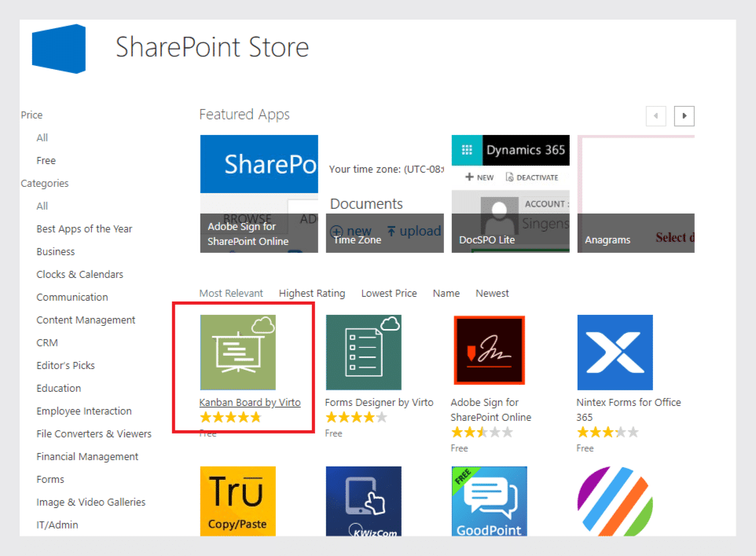Click the Free label under Adobe Sign
The width and height of the screenshot is (756, 556).
click(x=459, y=448)
